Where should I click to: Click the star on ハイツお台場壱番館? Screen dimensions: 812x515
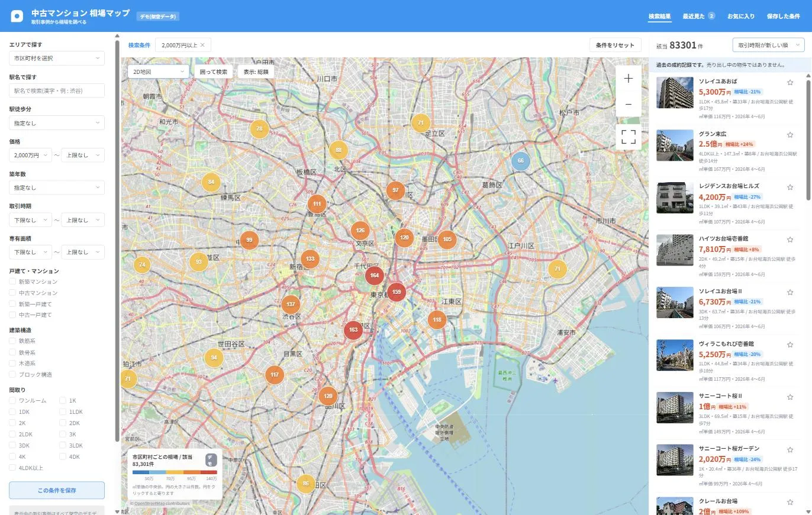tap(790, 240)
